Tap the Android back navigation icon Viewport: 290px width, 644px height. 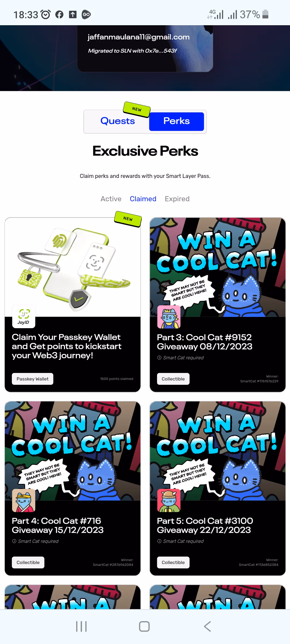pos(207,627)
